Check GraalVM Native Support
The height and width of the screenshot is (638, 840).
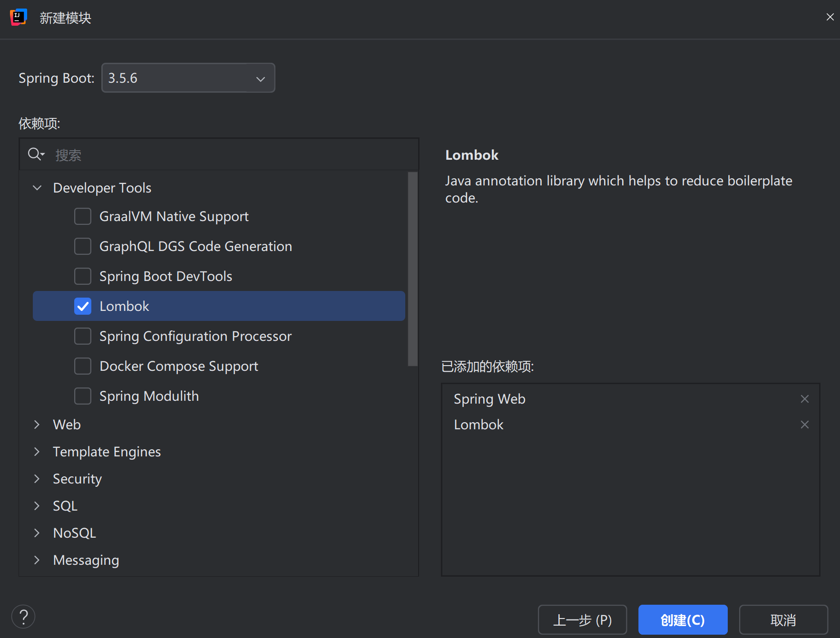[x=83, y=216]
